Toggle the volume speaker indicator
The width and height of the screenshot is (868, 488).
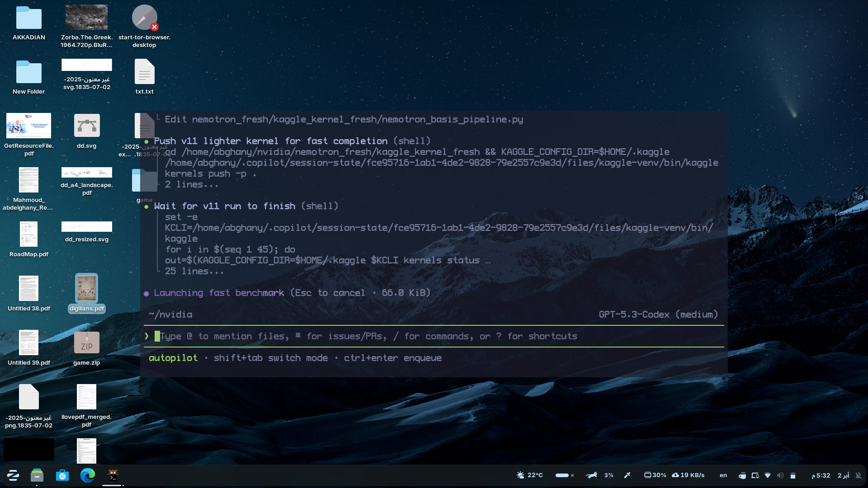780,475
